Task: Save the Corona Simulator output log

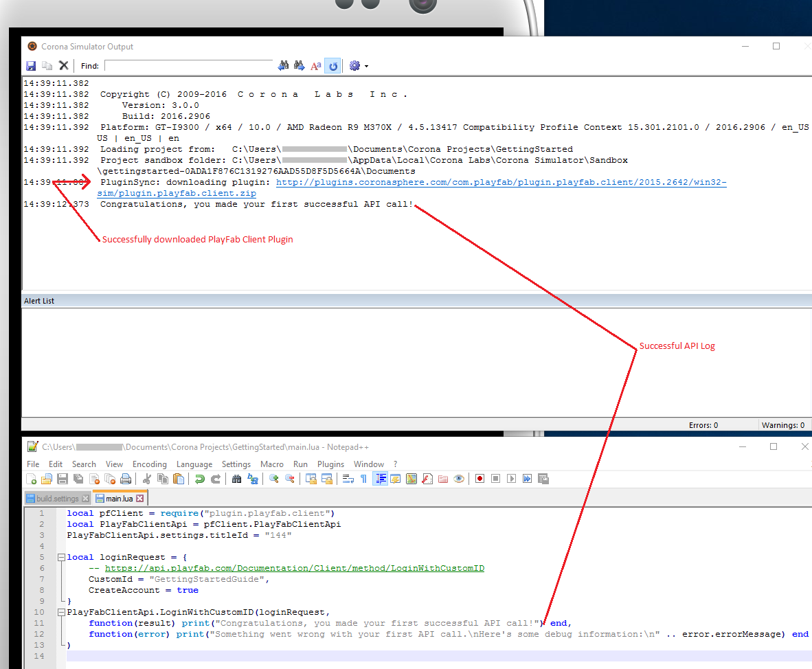Action: [31, 66]
